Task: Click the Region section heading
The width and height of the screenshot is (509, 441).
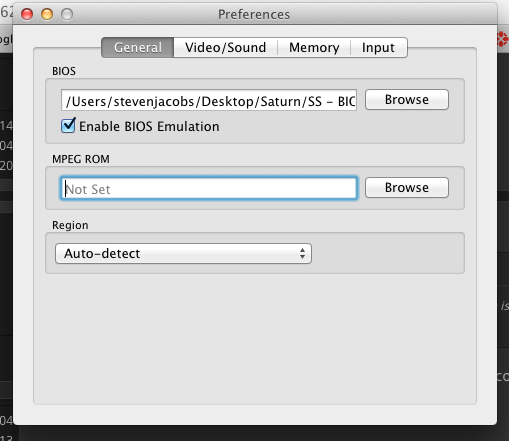Action: 70,225
